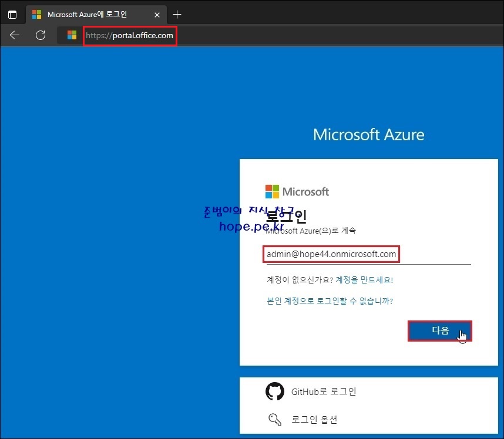
Task: Open the 계정을 만드세요! link
Action: [364, 280]
